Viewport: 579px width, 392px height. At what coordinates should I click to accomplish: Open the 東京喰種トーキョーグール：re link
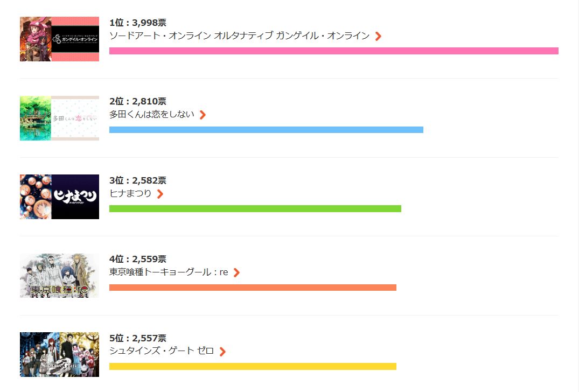(x=169, y=272)
